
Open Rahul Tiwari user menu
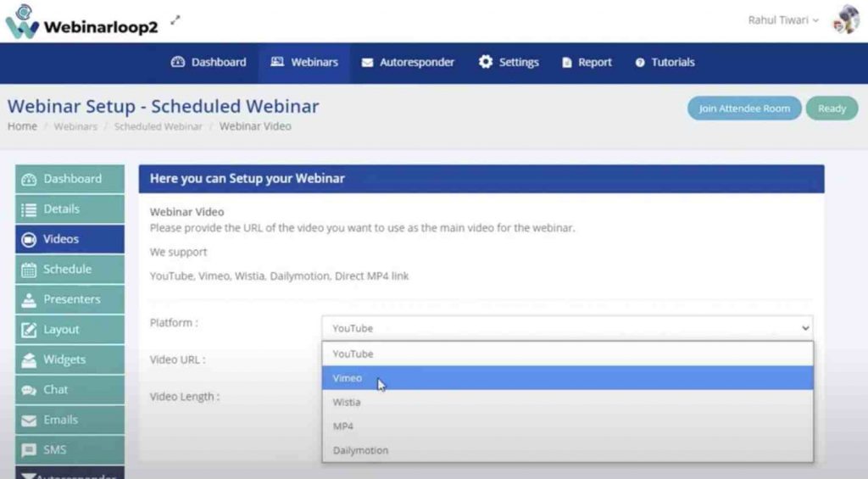782,20
